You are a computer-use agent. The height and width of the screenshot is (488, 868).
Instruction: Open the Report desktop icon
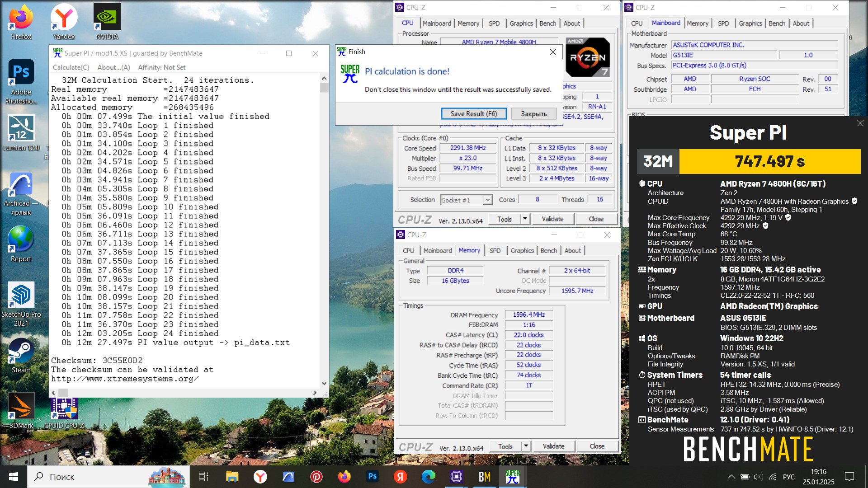tap(21, 243)
